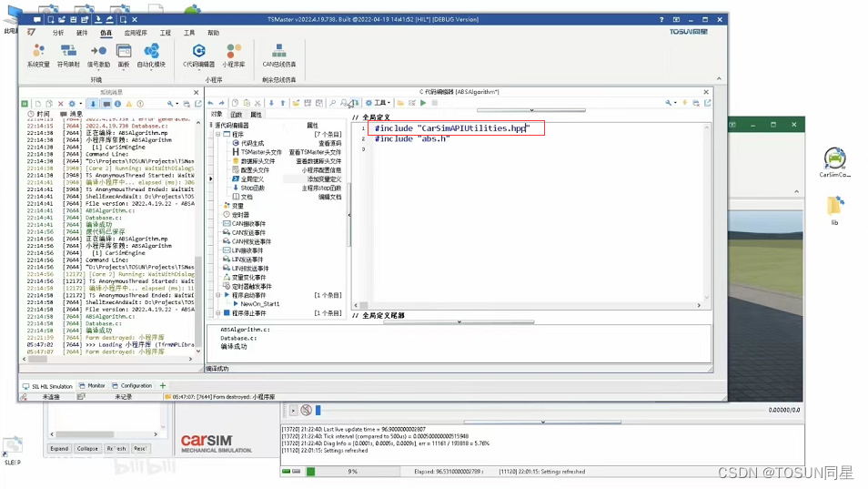Open the 工具 dropdown in code editor toolbar

tap(378, 103)
